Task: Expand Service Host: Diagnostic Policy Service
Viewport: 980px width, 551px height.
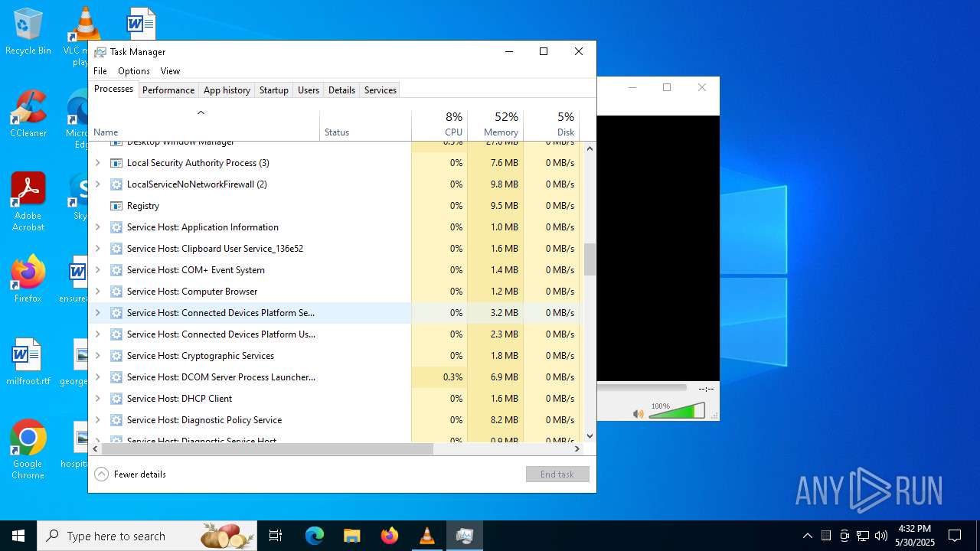Action: [97, 420]
